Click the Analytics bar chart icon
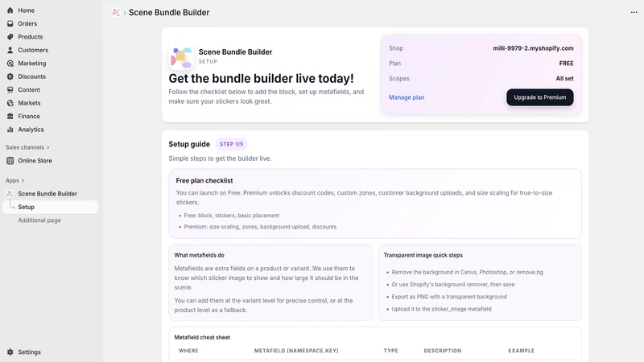Viewport: 644px width, 362px height. [x=10, y=130]
